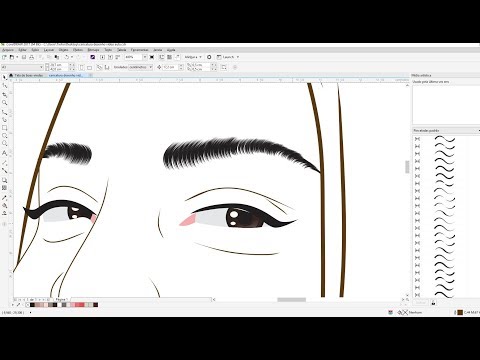Select the Drop Shadow tool

pyautogui.click(x=5, y=180)
